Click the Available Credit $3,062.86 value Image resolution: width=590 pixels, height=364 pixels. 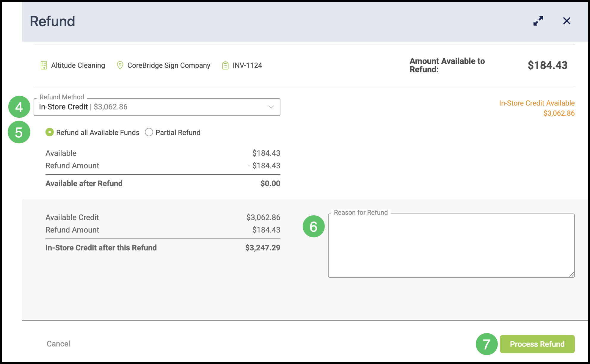263,217
